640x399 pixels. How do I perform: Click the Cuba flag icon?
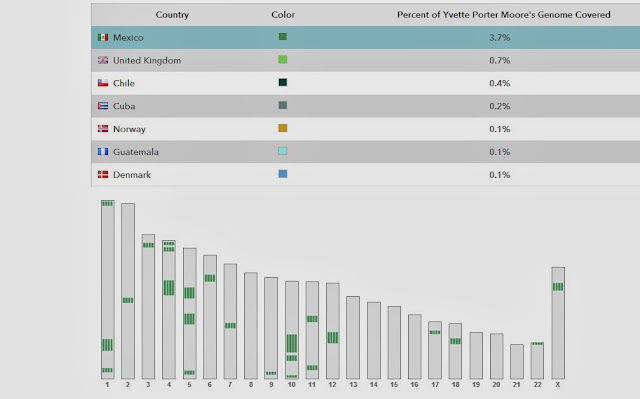pyautogui.click(x=103, y=106)
